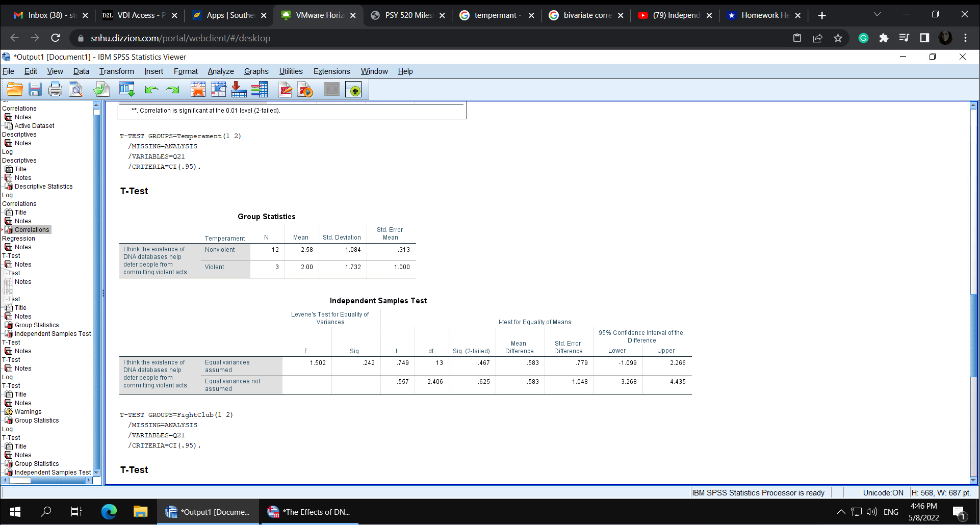
Task: Save the output with the floppy disk icon
Action: pyautogui.click(x=35, y=90)
